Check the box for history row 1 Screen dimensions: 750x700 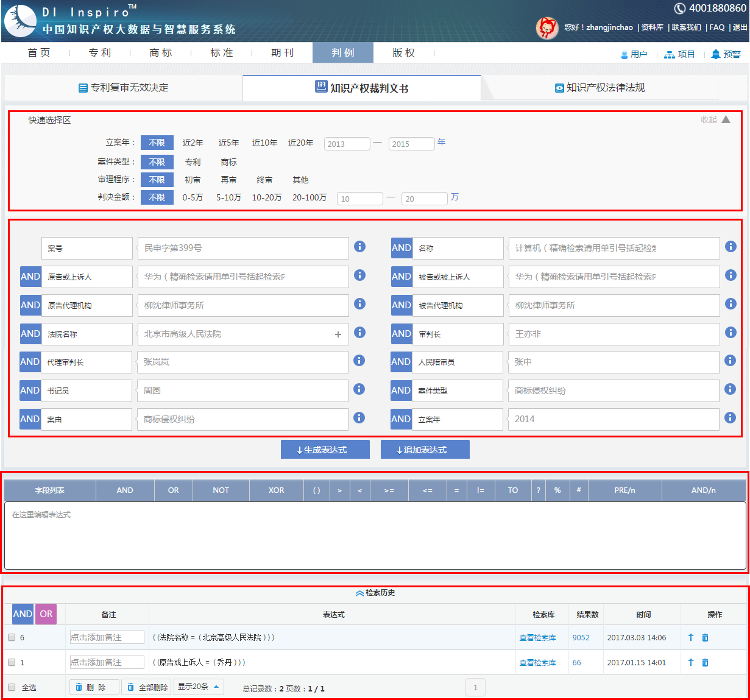click(x=12, y=663)
